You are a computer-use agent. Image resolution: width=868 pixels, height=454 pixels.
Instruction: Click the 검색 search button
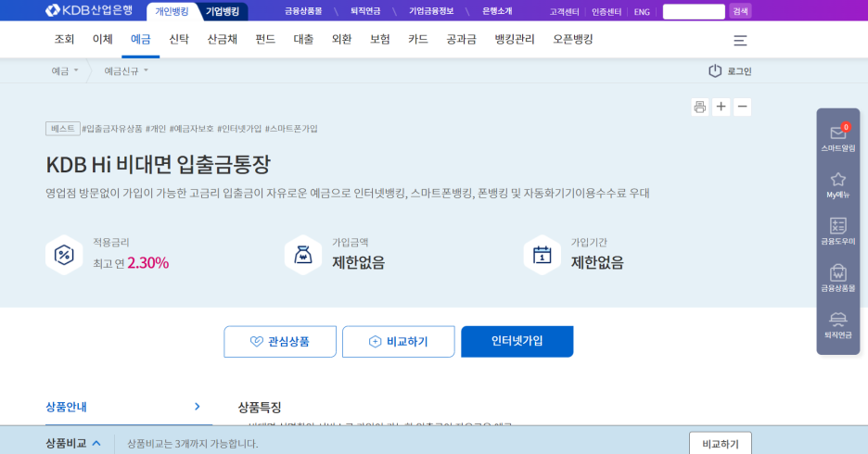point(740,11)
